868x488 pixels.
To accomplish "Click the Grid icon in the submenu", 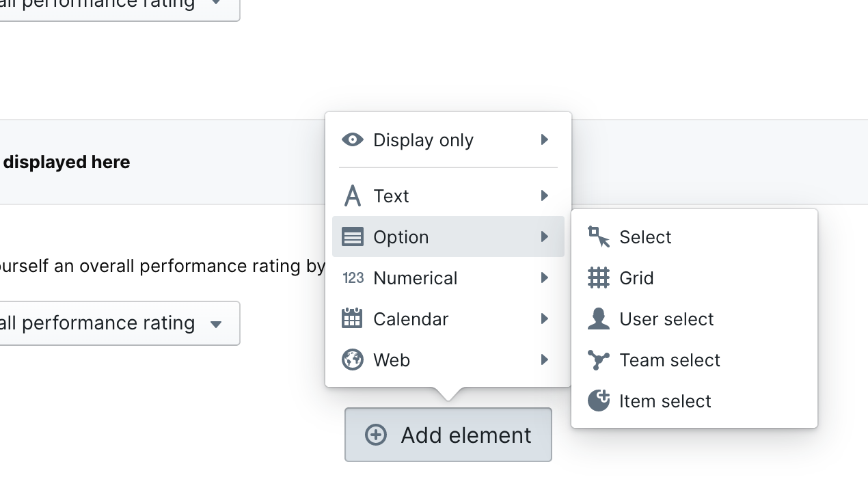I will point(598,278).
